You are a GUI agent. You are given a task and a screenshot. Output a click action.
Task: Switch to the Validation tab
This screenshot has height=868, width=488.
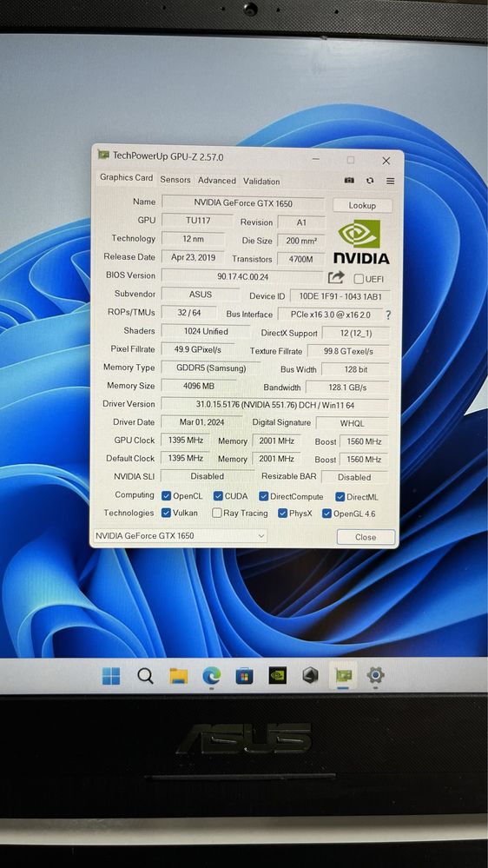click(261, 181)
